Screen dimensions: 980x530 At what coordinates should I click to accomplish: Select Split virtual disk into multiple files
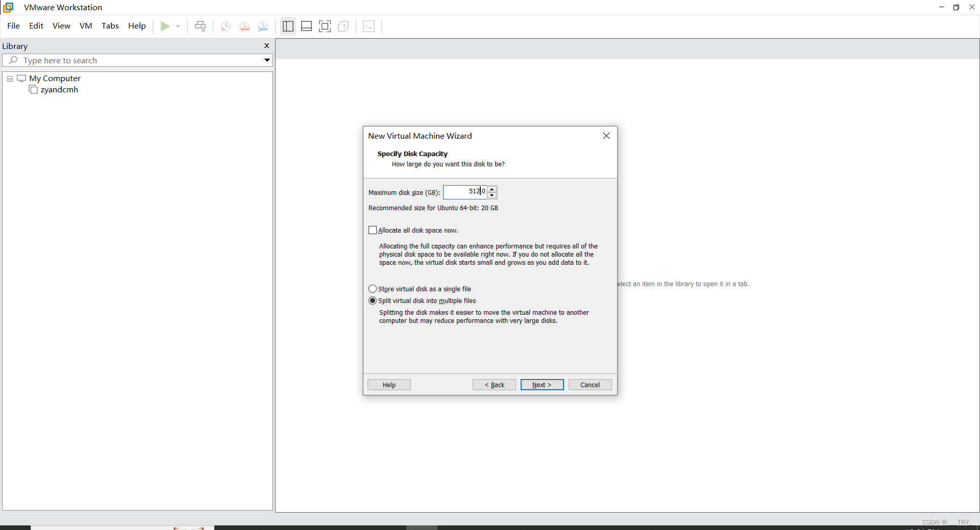tap(373, 300)
